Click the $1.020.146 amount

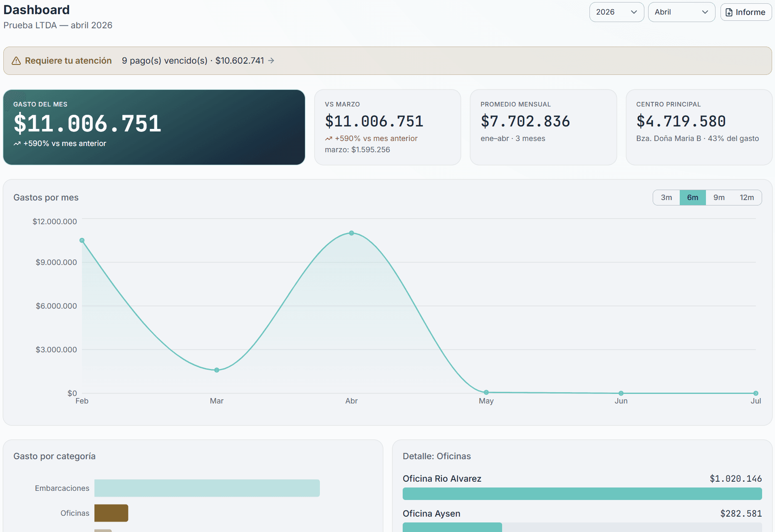(735, 479)
